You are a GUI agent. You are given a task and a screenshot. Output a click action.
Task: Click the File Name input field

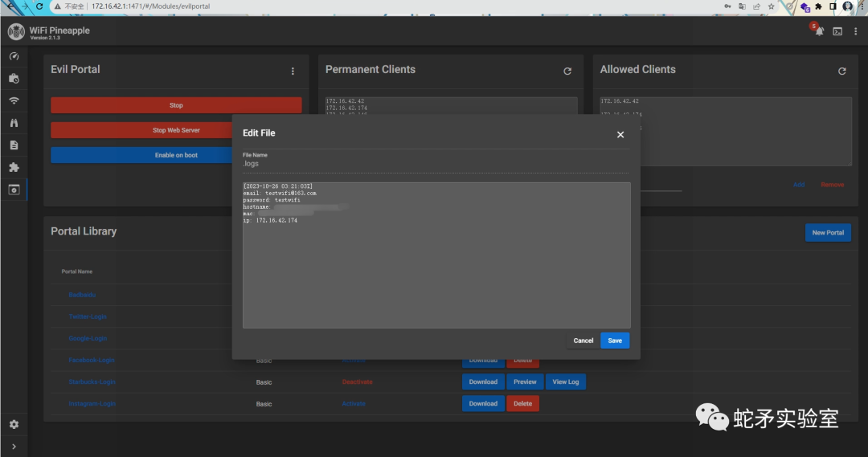pyautogui.click(x=436, y=164)
